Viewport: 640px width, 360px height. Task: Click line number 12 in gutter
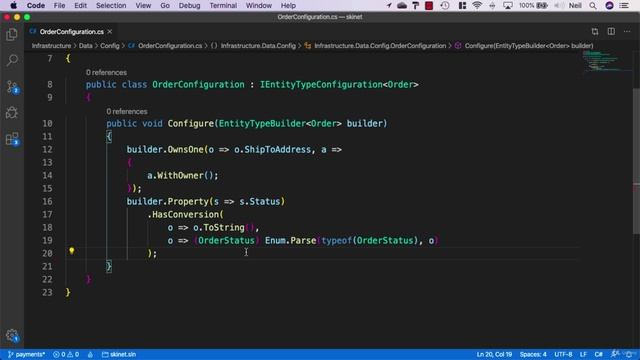47,149
